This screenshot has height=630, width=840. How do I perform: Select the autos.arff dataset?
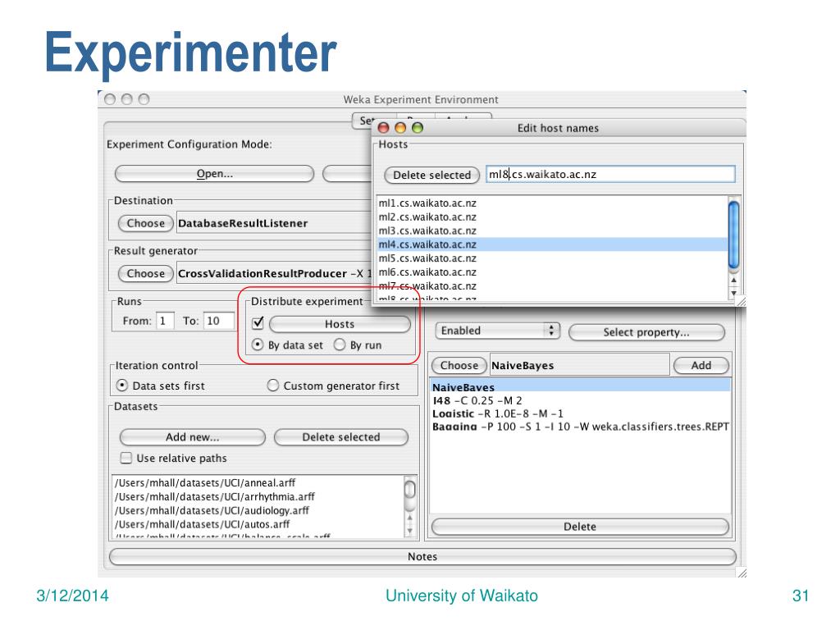[257, 524]
